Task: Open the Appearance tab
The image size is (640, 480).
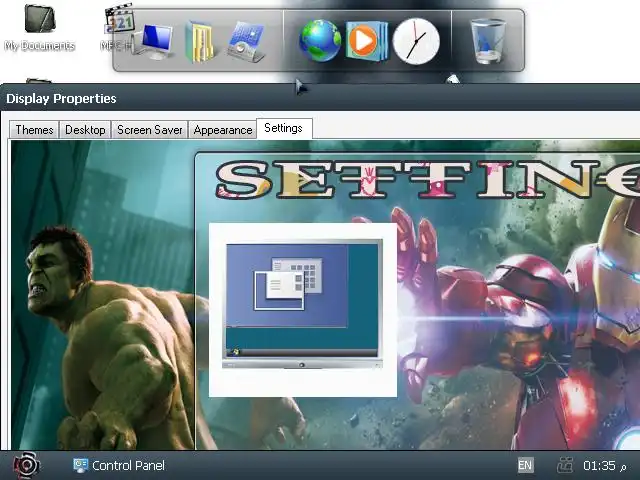Action: click(223, 130)
